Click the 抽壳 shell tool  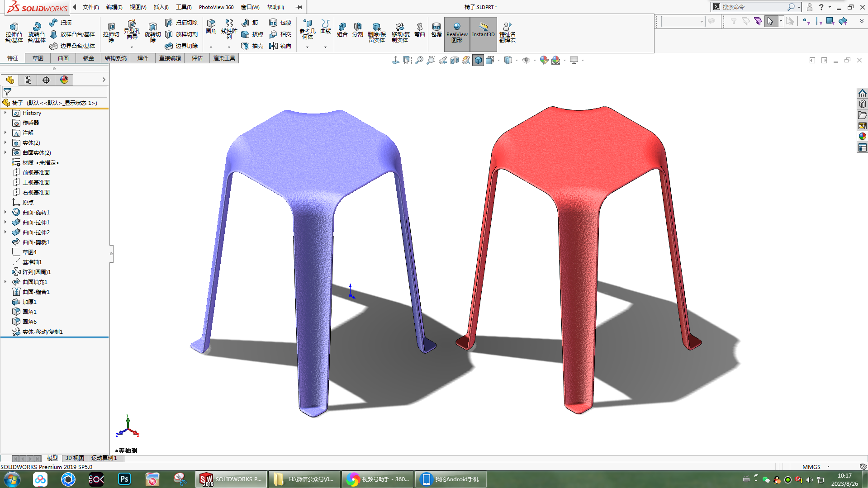pos(252,46)
